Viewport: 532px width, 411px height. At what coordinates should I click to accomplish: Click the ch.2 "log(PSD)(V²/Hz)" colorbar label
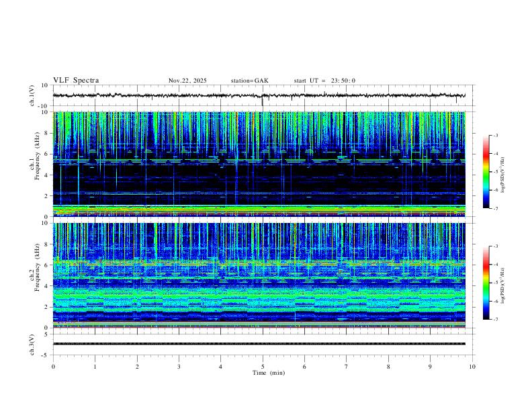click(x=503, y=285)
